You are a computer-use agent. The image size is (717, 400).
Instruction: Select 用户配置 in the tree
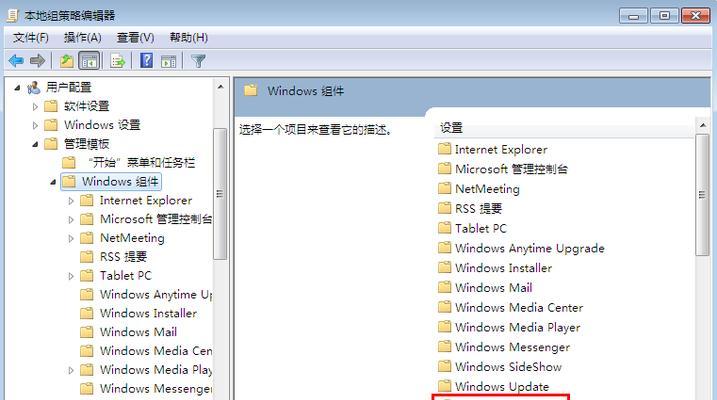tap(69, 87)
